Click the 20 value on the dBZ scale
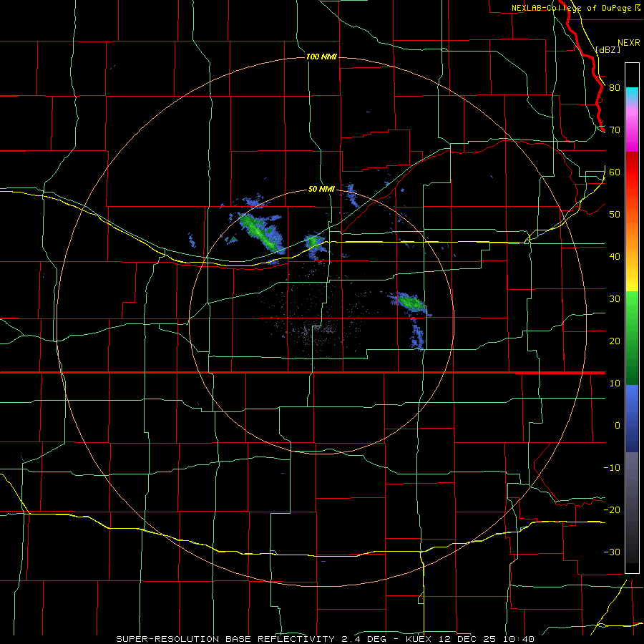The height and width of the screenshot is (644, 644). pyautogui.click(x=615, y=341)
